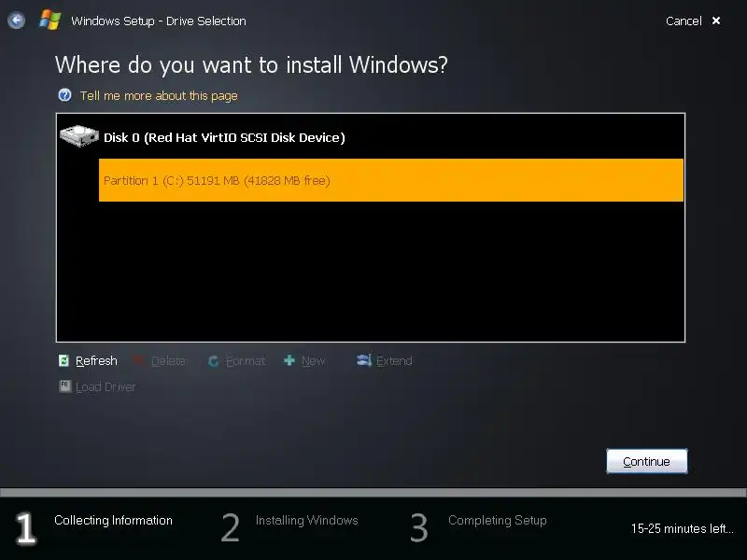This screenshot has width=747, height=560.
Task: Select Partition 1 (C:) 51191 MB row
Action: 391,180
